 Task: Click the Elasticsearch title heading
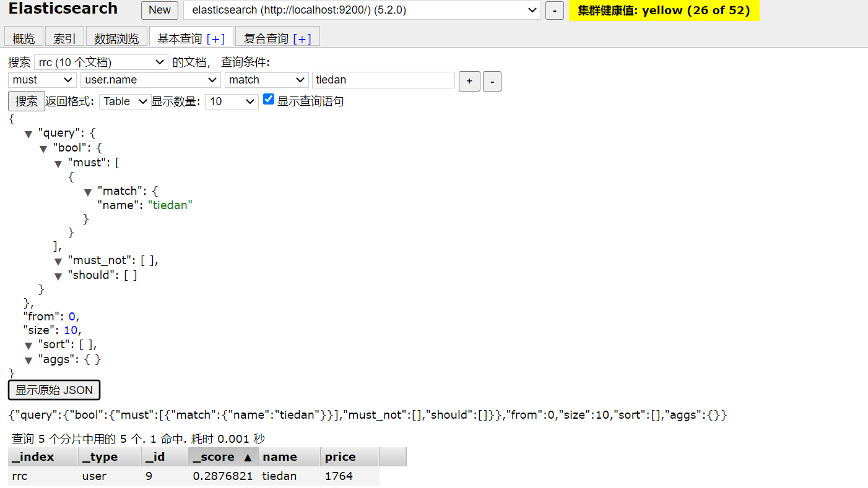pos(63,9)
